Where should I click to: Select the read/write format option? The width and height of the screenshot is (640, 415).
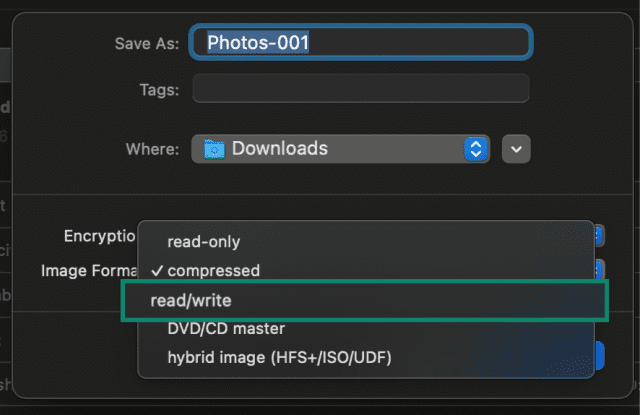point(365,301)
